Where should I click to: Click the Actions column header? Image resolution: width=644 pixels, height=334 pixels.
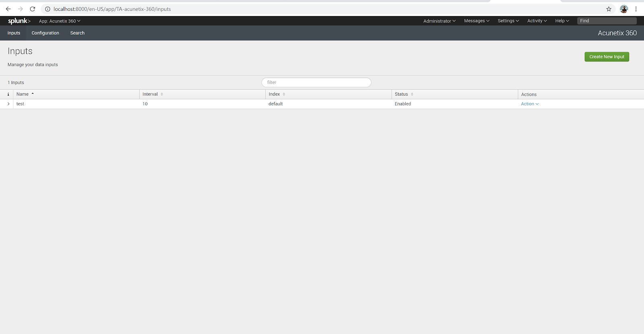pos(529,94)
